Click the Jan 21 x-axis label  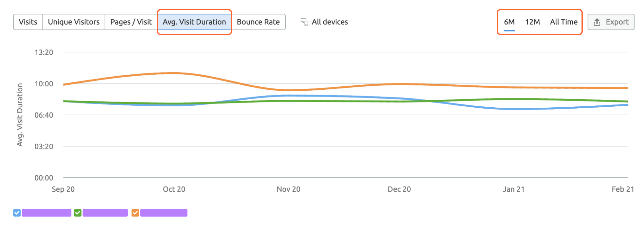(514, 189)
